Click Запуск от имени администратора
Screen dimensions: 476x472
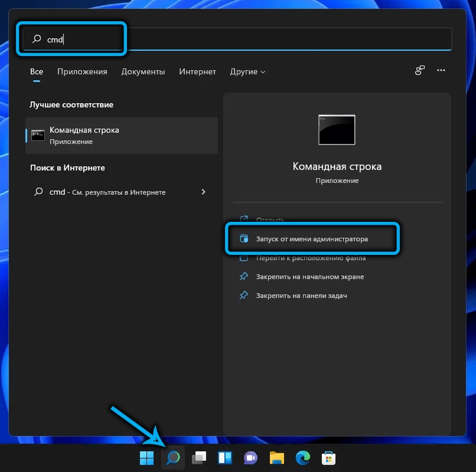pos(311,239)
